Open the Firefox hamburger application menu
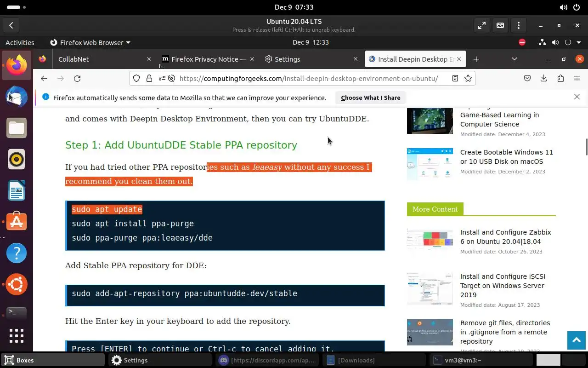 (577, 78)
